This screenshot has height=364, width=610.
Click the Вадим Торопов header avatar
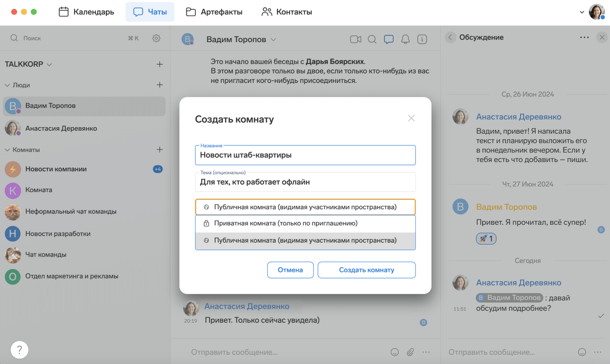click(188, 39)
